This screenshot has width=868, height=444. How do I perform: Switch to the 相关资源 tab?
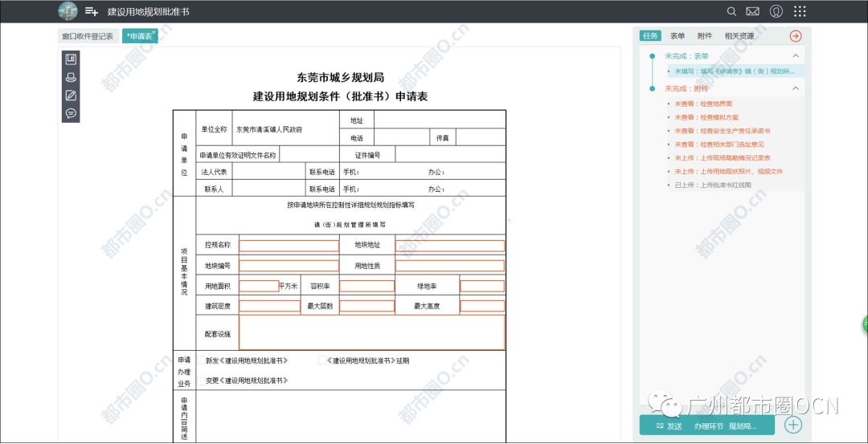[739, 36]
